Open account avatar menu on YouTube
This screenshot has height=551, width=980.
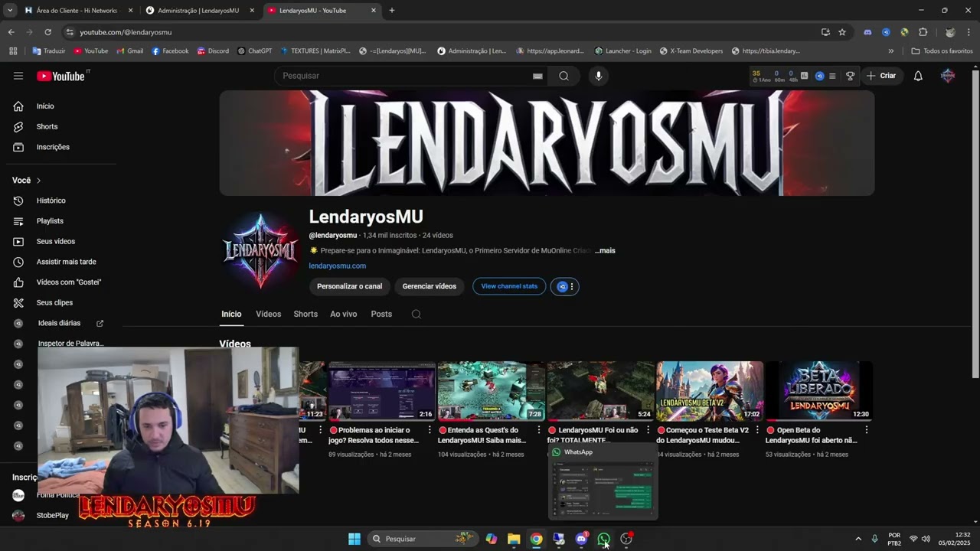coord(948,76)
